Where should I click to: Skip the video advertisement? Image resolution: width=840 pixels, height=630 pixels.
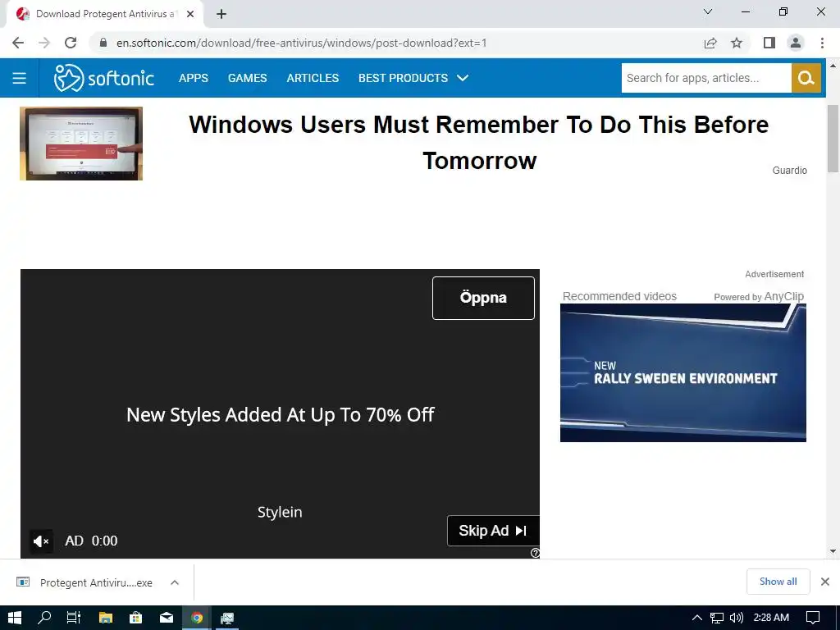pos(493,531)
